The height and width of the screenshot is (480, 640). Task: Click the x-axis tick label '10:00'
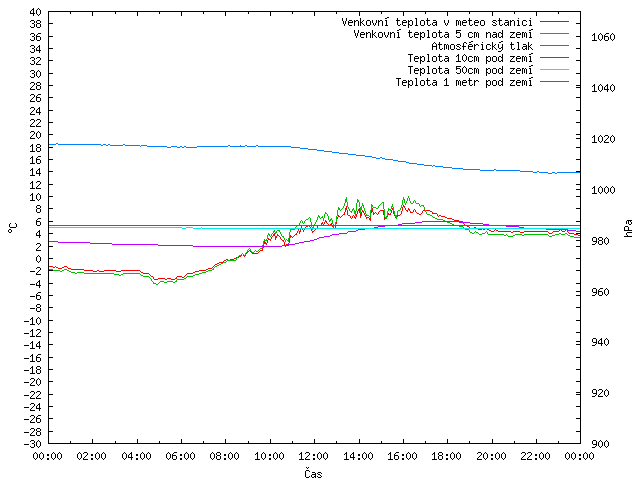point(269,456)
